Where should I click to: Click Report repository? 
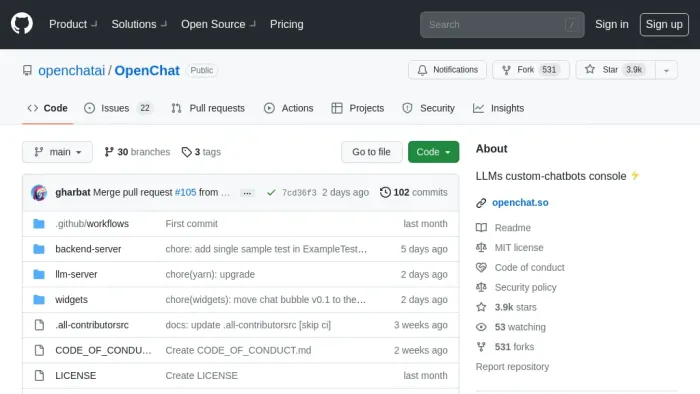pyautogui.click(x=512, y=367)
